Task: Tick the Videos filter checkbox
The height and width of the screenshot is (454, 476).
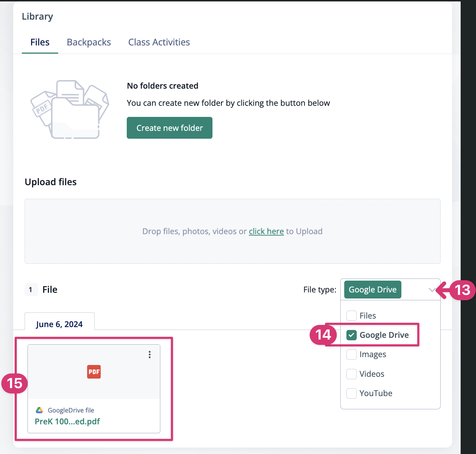Action: [x=352, y=374]
